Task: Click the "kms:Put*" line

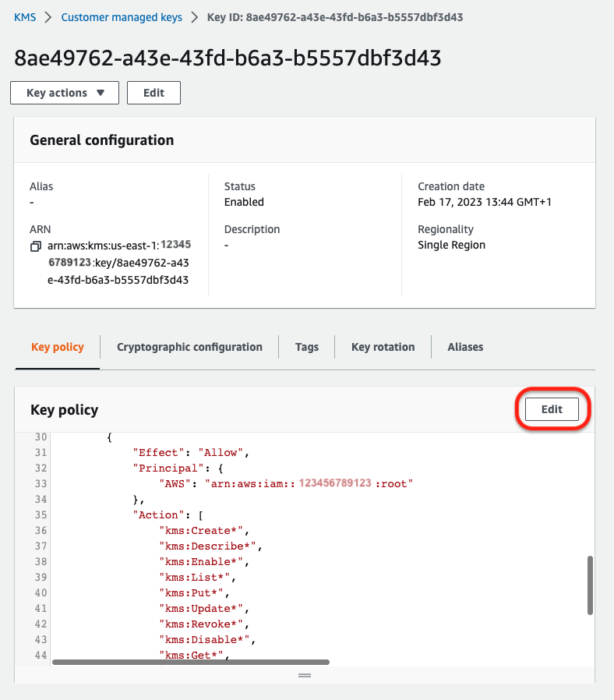Action: coord(194,593)
